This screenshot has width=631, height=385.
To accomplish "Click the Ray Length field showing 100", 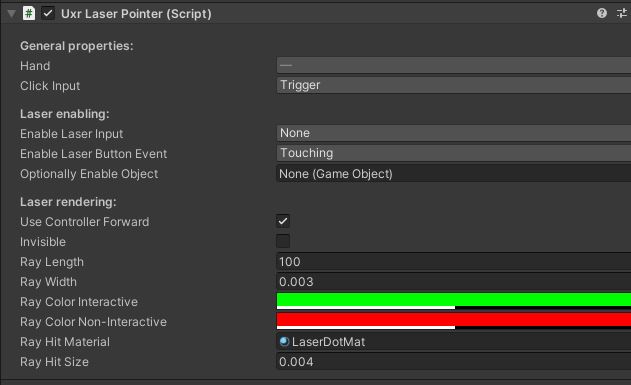I will [x=454, y=262].
